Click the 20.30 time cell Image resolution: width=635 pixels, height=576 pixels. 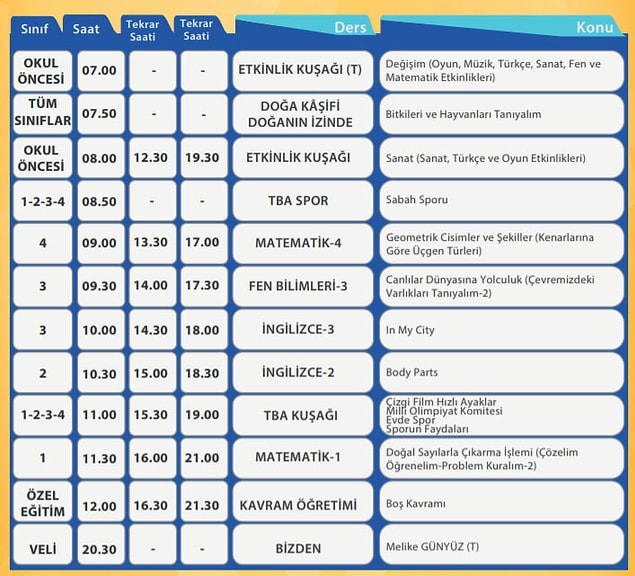(x=101, y=545)
